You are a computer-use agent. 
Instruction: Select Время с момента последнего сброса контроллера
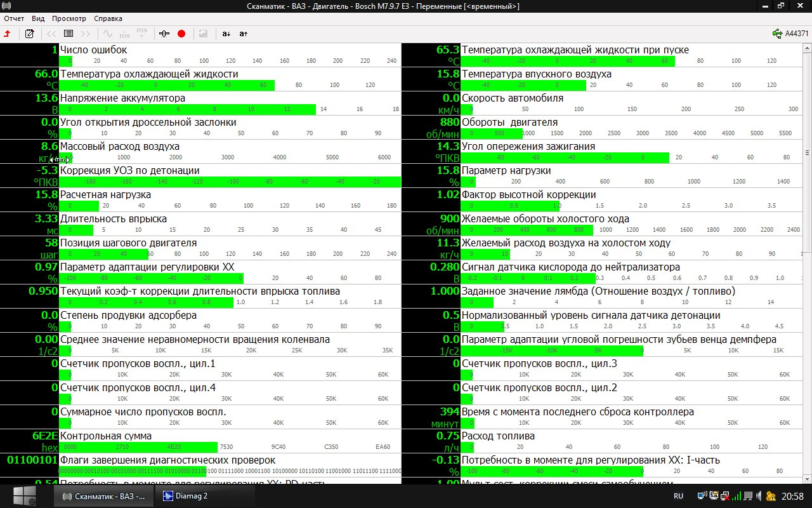[x=602, y=417]
